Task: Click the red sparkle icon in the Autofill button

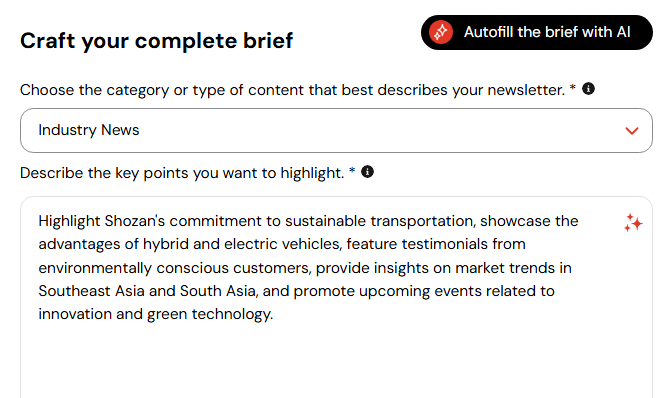Action: coord(441,32)
